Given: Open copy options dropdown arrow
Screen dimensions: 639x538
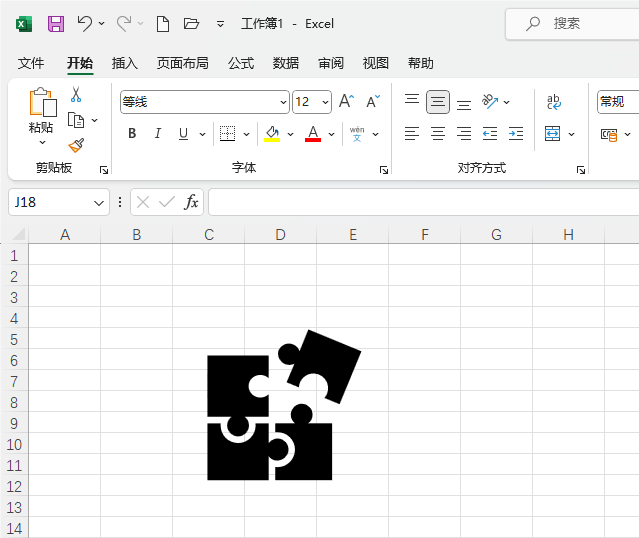Looking at the screenshot, I should tap(95, 120).
